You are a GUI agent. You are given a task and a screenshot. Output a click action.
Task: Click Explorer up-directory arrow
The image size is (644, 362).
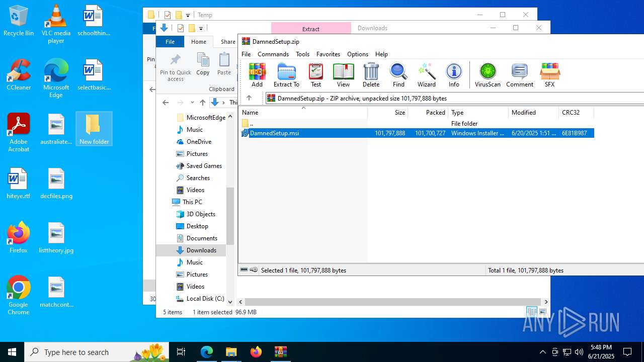click(x=203, y=103)
